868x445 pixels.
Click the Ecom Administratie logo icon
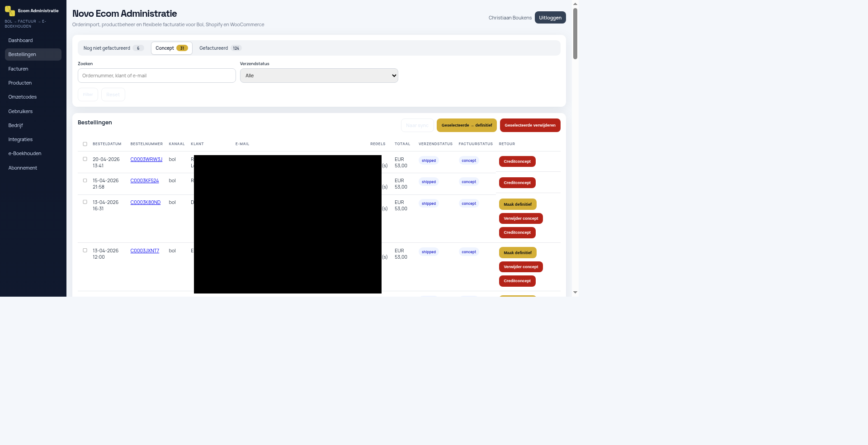pyautogui.click(x=10, y=11)
